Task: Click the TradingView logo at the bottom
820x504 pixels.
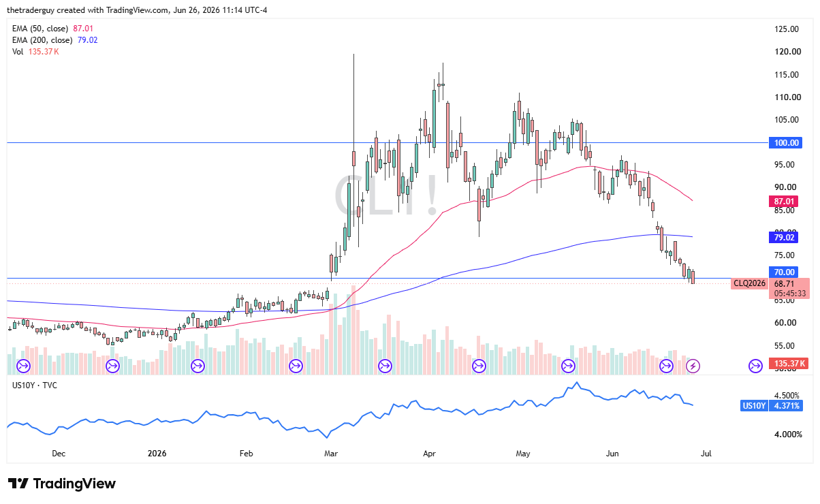Action: [x=63, y=484]
